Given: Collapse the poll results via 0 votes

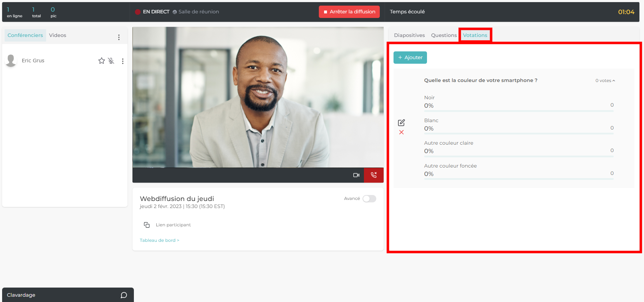Looking at the screenshot, I should (x=605, y=81).
